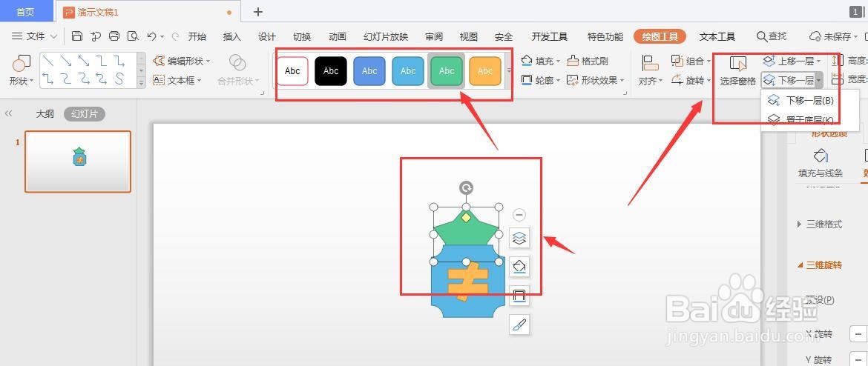Open the 动画 animation tab
The width and height of the screenshot is (868, 366).
(337, 36)
